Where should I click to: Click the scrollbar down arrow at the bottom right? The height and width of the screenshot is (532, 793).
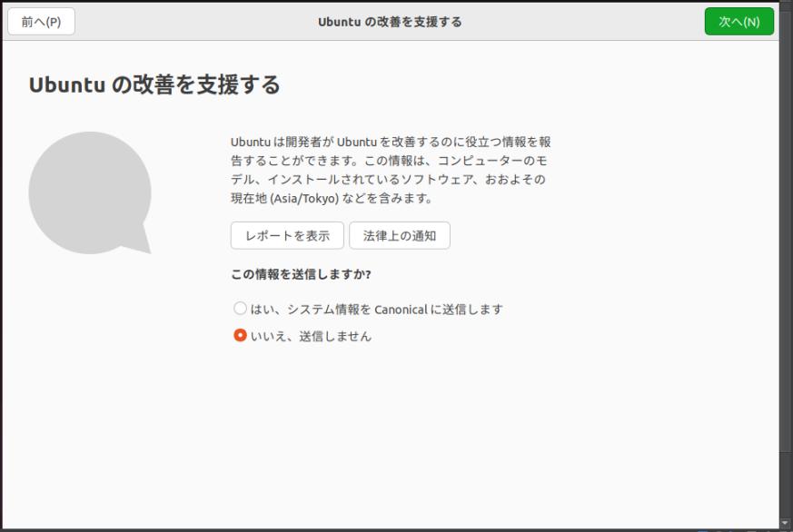[786, 523]
